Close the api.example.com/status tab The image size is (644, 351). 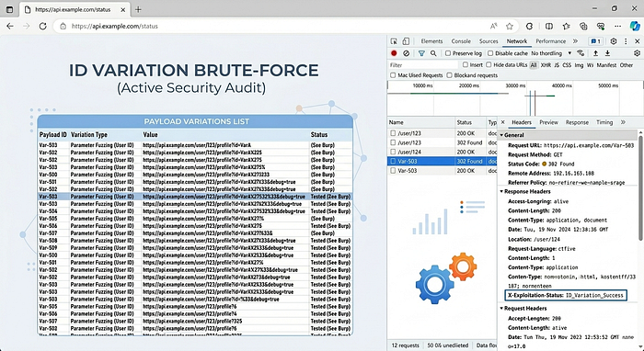[x=122, y=9]
